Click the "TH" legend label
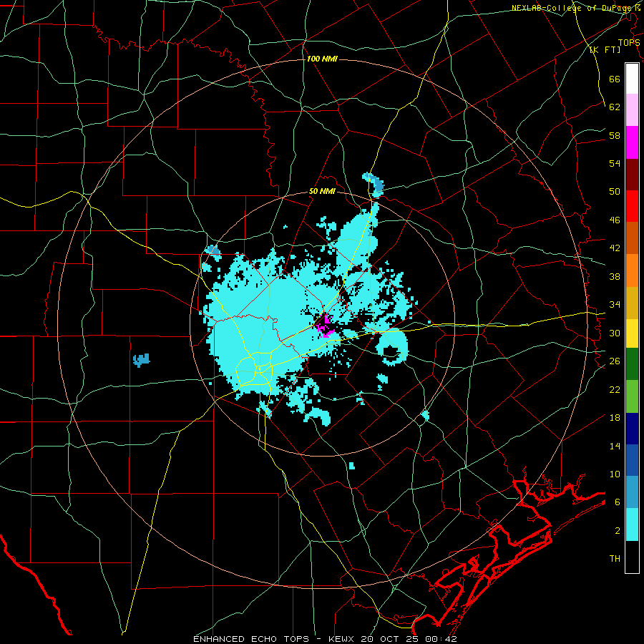This screenshot has width=644, height=644. click(615, 558)
